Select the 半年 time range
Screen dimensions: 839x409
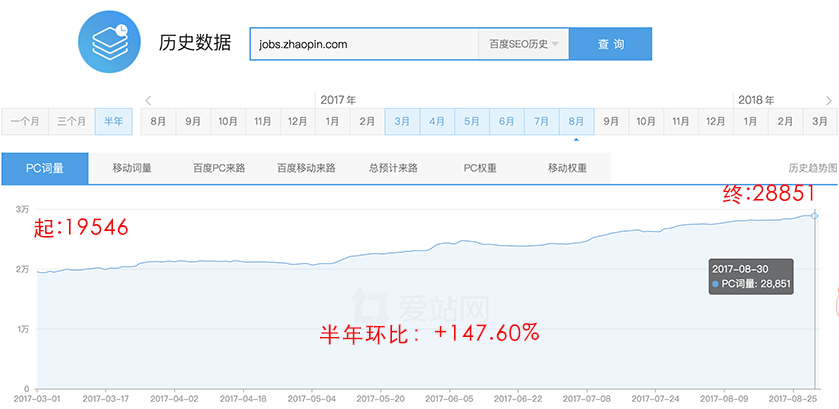(113, 122)
